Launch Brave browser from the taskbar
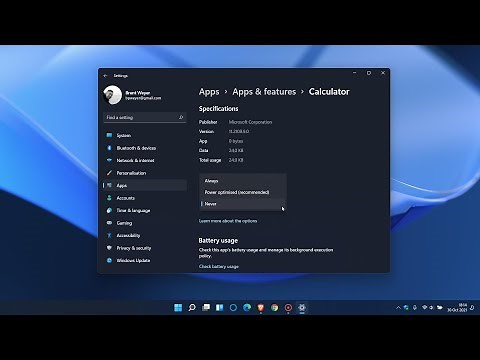Screen dimensions: 480x360 [x=261, y=307]
